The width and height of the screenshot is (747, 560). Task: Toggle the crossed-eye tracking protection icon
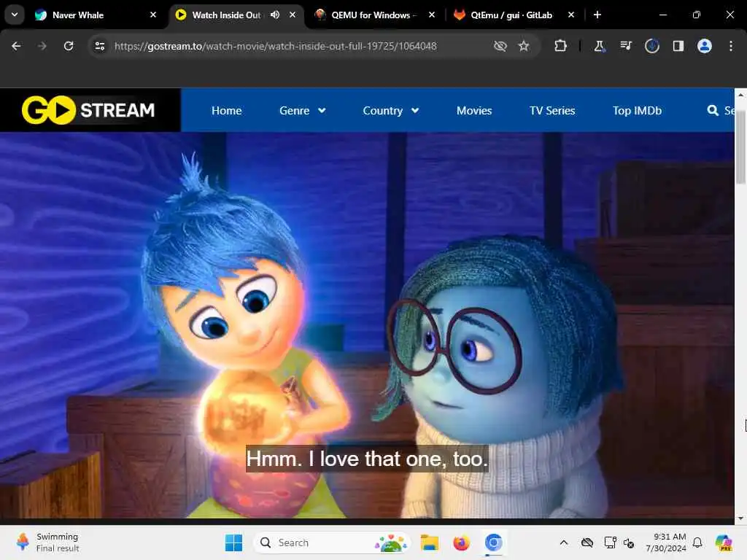(x=500, y=46)
